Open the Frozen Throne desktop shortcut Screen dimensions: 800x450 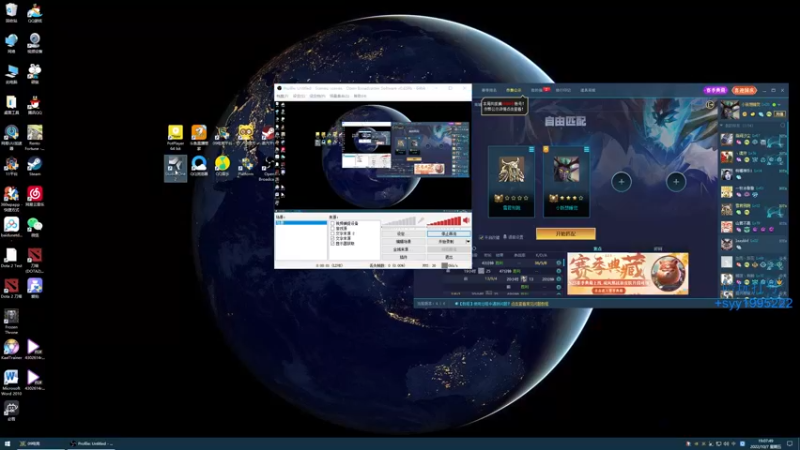tap(11, 321)
